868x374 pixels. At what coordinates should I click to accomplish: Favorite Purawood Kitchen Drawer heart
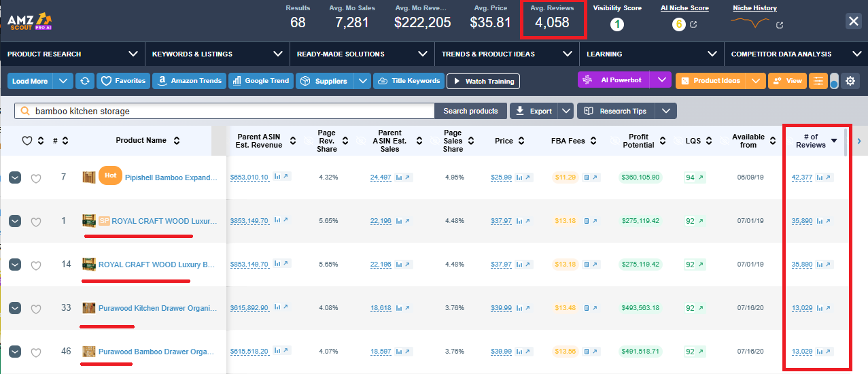click(x=36, y=309)
